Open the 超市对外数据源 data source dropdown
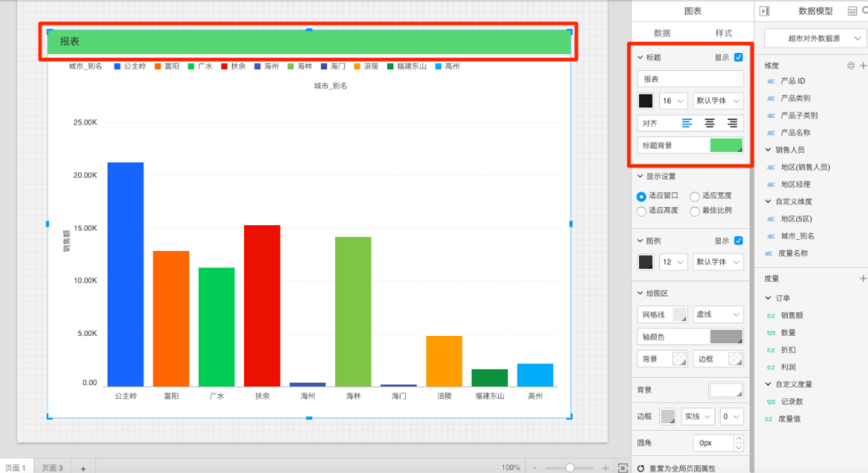868x473 pixels. click(x=816, y=38)
